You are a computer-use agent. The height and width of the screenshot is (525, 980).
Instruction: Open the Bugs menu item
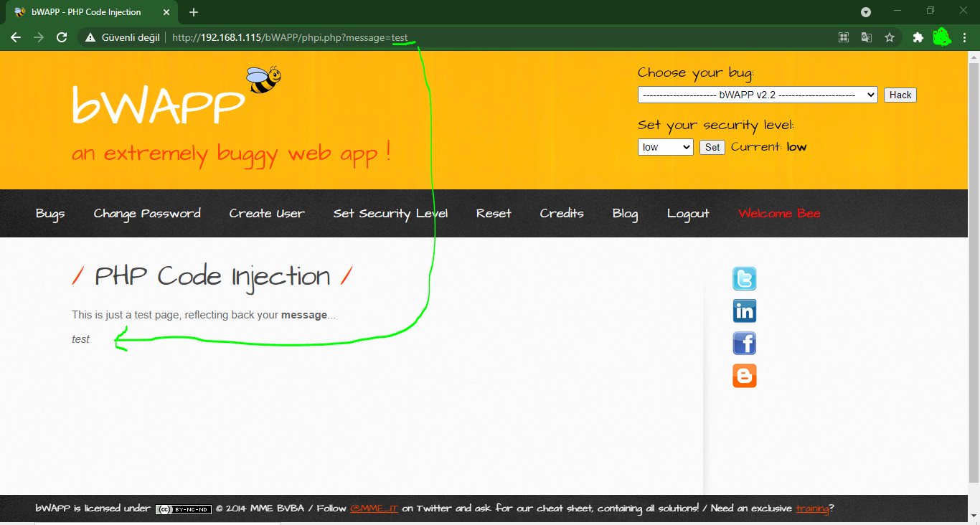50,214
